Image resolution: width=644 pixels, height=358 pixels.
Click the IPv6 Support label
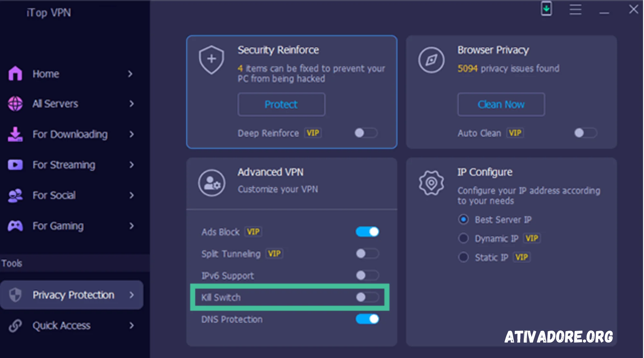[x=228, y=275]
